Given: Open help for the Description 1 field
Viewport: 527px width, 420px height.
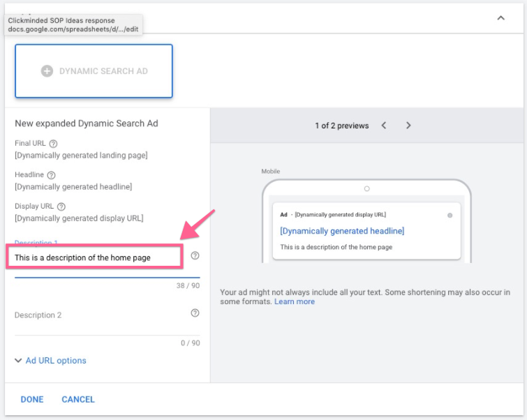Looking at the screenshot, I should coord(195,256).
